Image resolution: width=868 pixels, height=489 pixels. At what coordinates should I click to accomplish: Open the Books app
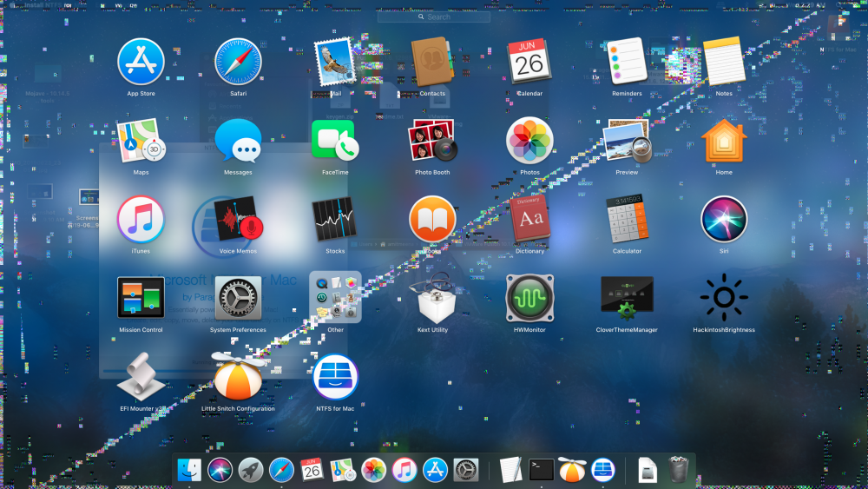pyautogui.click(x=432, y=219)
